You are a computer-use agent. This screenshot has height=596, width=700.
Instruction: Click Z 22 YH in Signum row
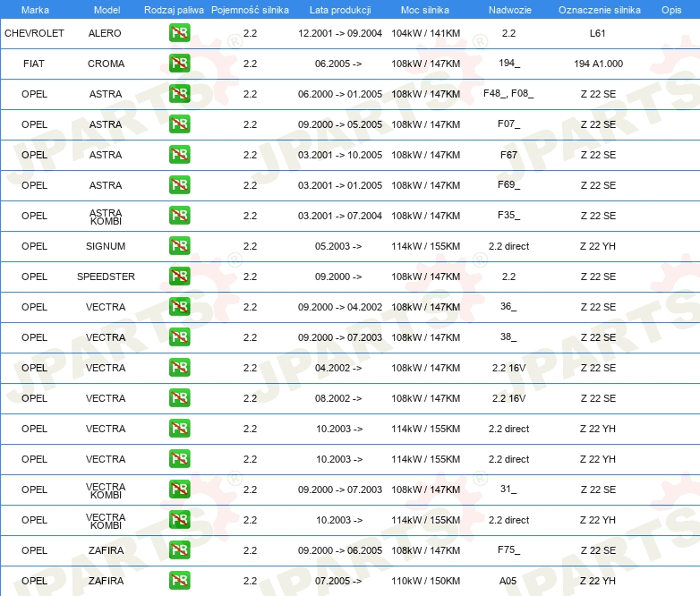pos(598,246)
